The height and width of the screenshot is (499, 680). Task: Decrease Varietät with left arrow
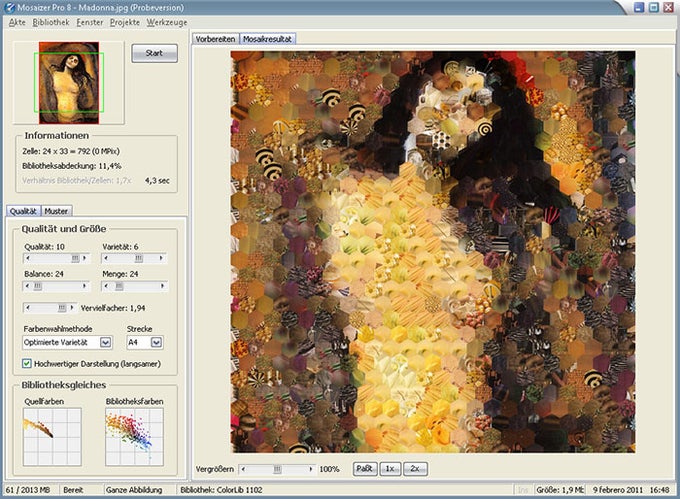pos(106,258)
